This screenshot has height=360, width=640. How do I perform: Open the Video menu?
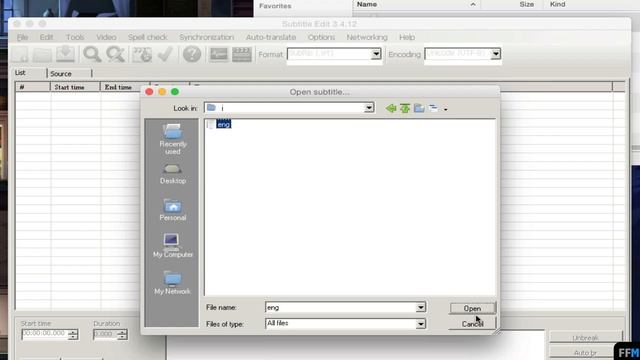click(106, 37)
